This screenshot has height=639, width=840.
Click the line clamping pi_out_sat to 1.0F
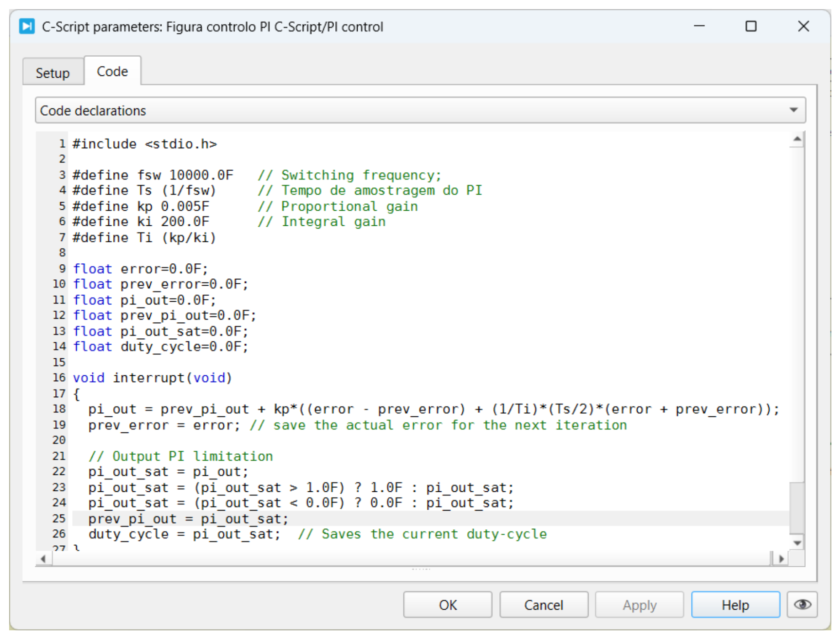pos(301,488)
